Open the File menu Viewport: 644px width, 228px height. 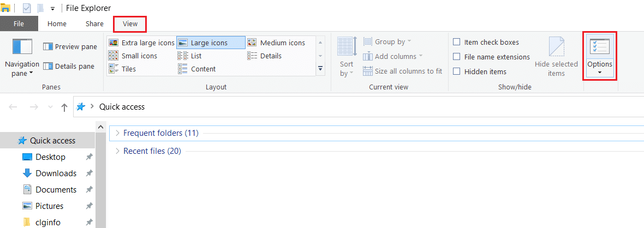click(x=19, y=24)
